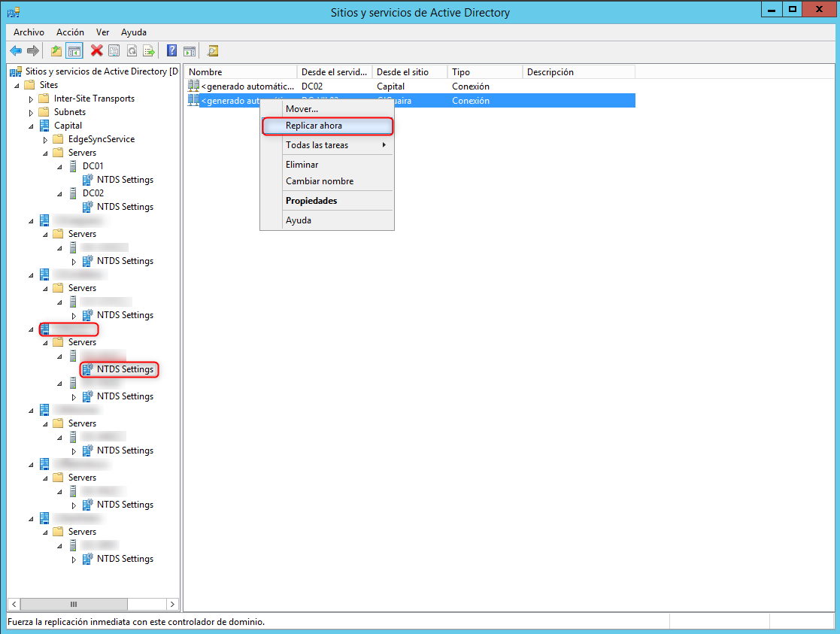Click the red Delete toolbar icon

point(96,50)
